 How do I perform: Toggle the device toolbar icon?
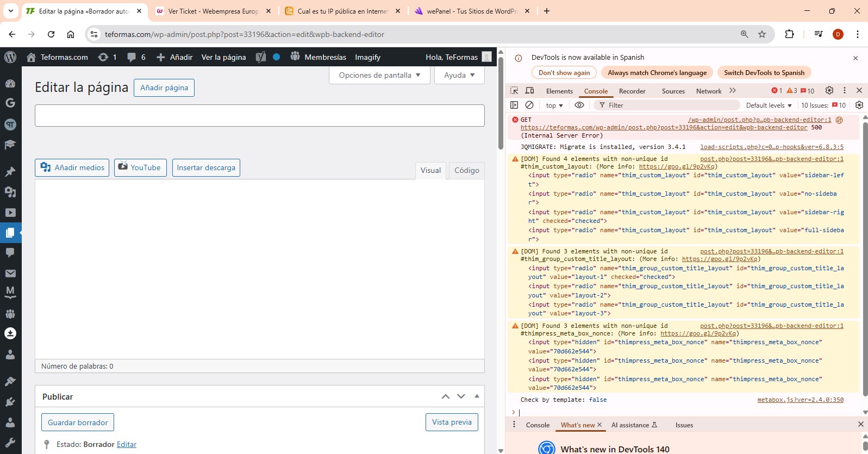pos(529,91)
